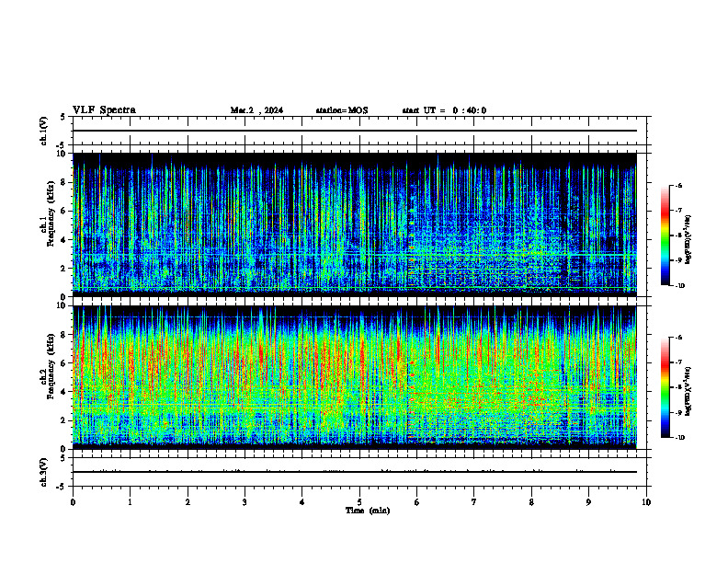
Task: Click the "6" kHz tick on ch.1 axis
Action: [x=63, y=212]
